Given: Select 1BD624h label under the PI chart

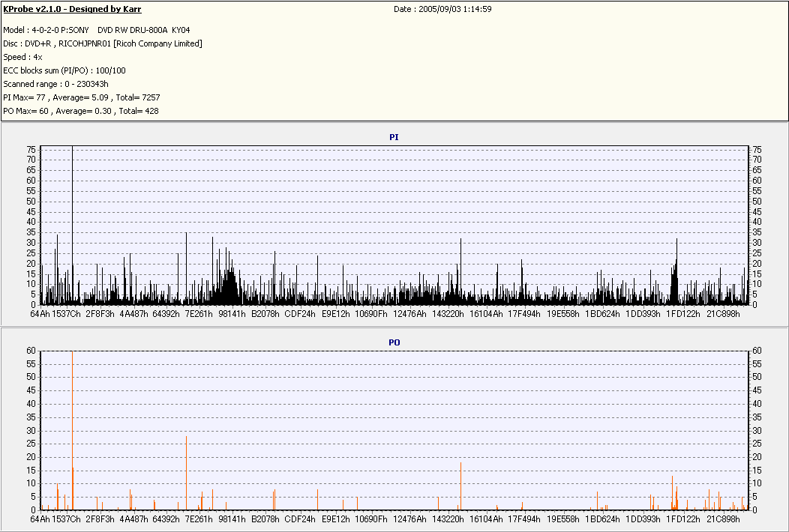Looking at the screenshot, I should [x=602, y=314].
